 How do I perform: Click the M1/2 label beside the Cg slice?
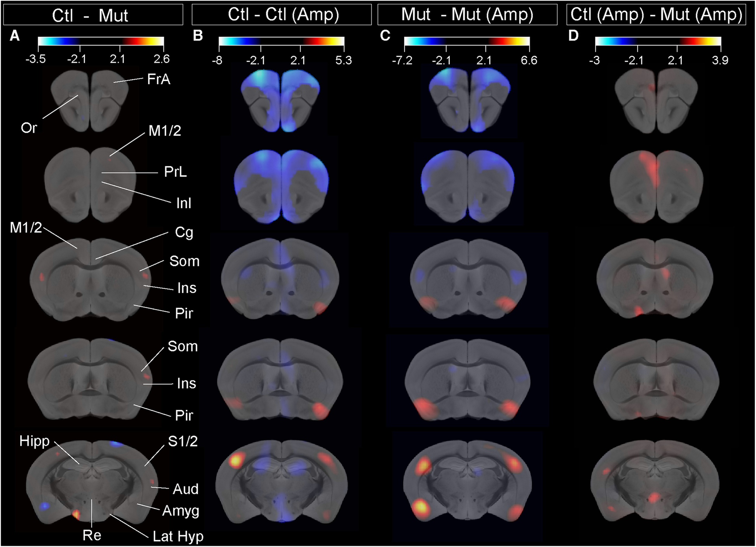26,228
